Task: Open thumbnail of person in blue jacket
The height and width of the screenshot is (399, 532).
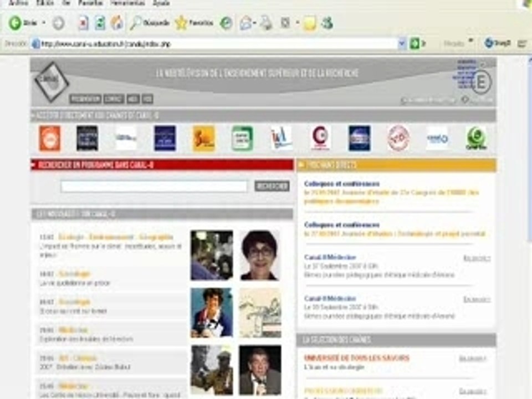Action: 212,313
